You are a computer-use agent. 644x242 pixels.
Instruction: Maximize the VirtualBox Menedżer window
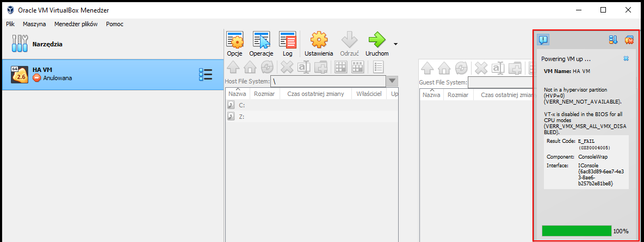tap(603, 10)
